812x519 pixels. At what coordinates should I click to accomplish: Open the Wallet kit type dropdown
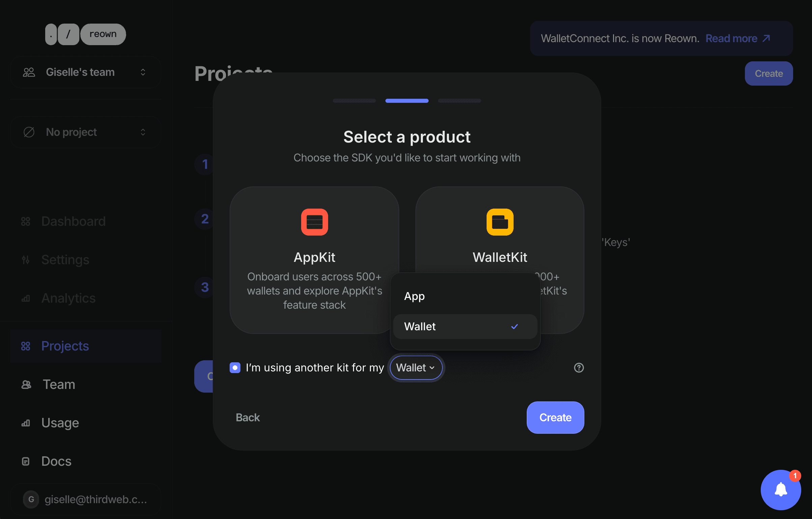[416, 368]
